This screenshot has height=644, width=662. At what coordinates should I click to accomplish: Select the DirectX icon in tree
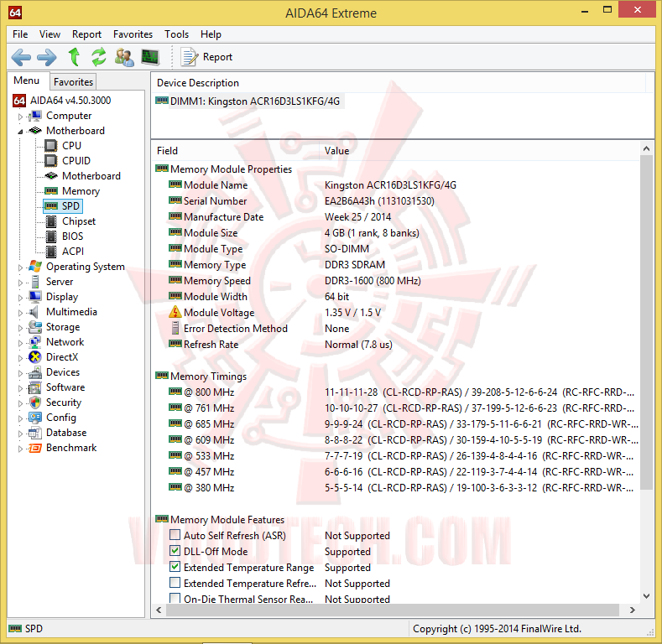35,357
